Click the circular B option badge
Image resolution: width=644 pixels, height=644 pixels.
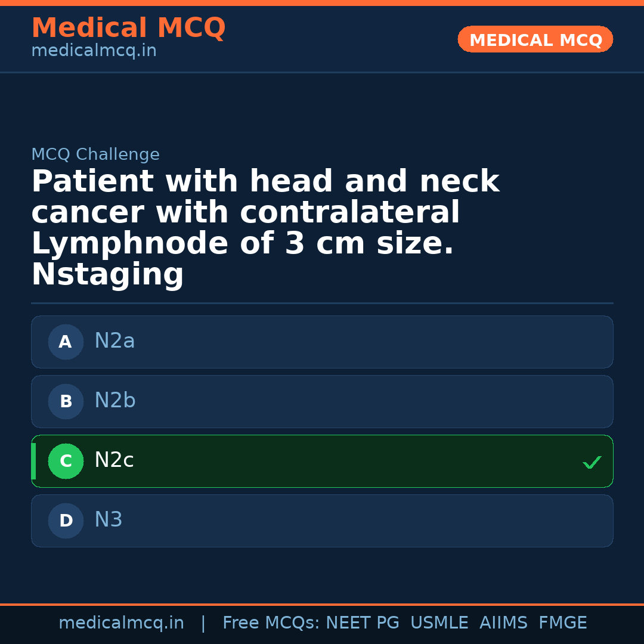(66, 401)
